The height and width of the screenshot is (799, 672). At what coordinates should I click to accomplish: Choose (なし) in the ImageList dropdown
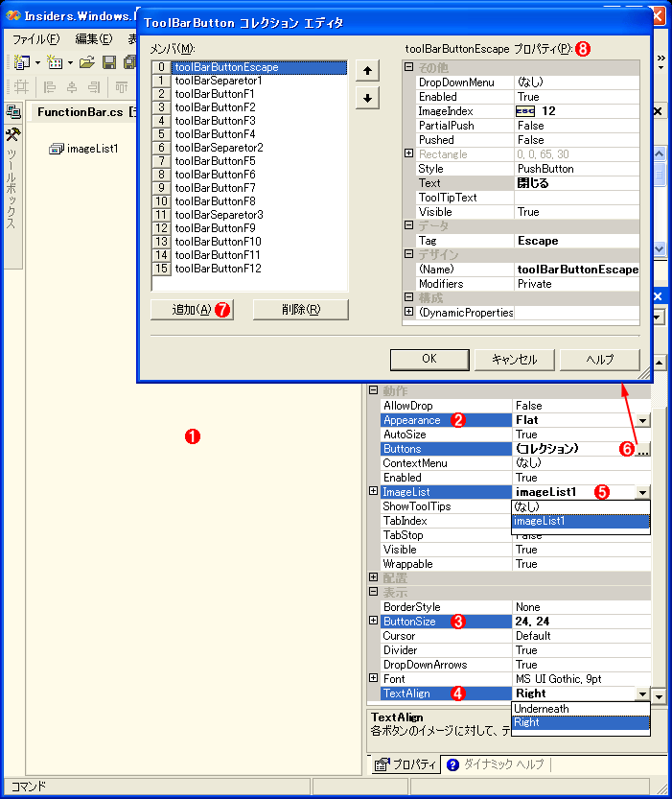click(580, 507)
